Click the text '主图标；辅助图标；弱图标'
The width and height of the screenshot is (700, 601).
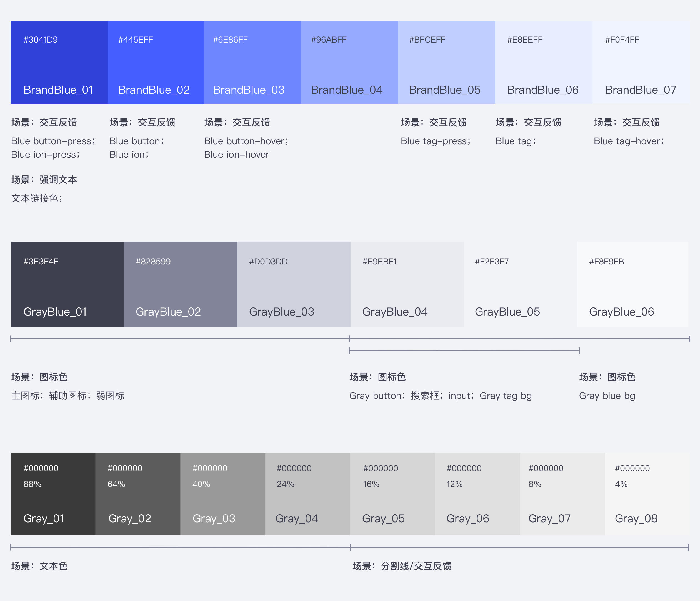pos(68,396)
